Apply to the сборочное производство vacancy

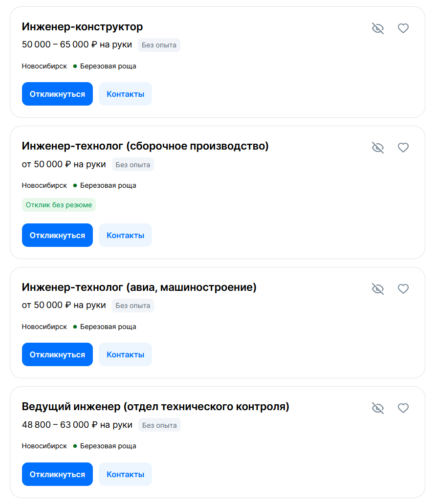pos(57,235)
